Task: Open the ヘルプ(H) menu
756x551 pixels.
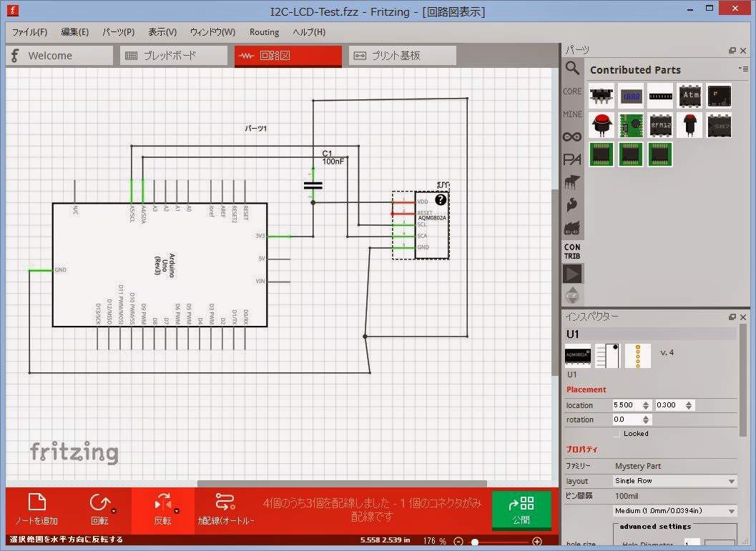Action: [x=308, y=31]
